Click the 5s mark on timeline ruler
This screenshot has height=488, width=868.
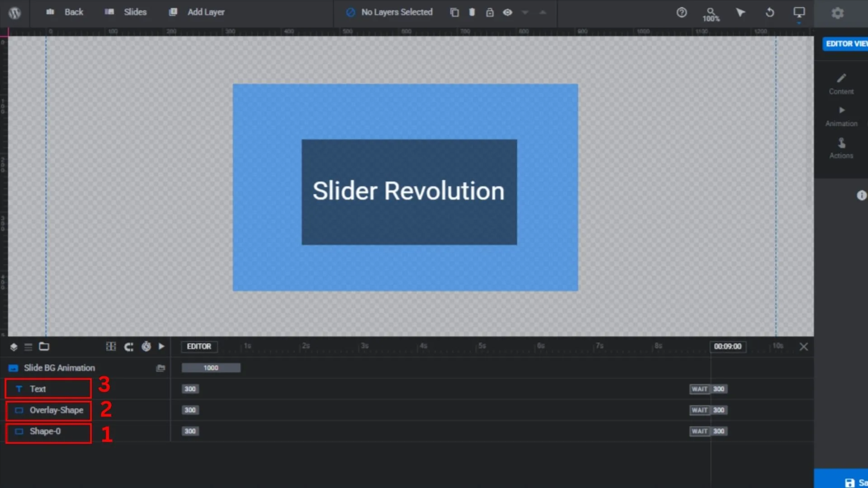coord(482,346)
